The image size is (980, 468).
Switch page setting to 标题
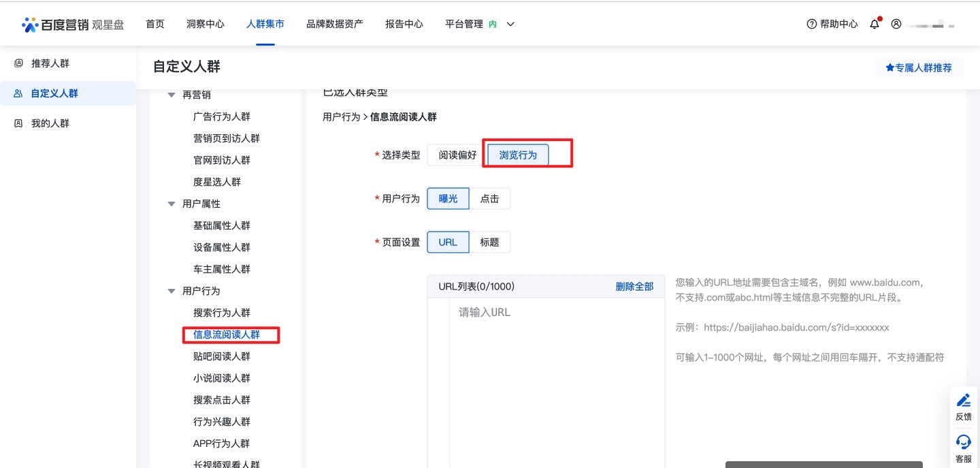click(x=489, y=243)
